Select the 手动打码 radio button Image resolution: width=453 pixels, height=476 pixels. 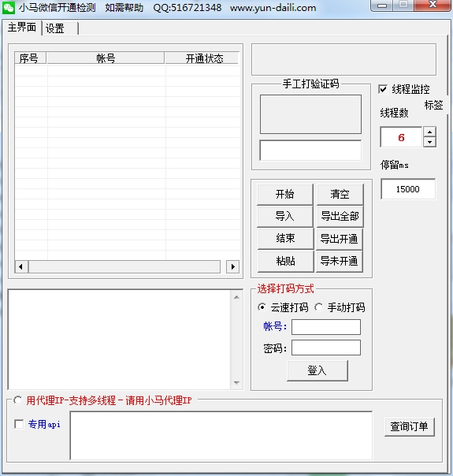pos(318,307)
